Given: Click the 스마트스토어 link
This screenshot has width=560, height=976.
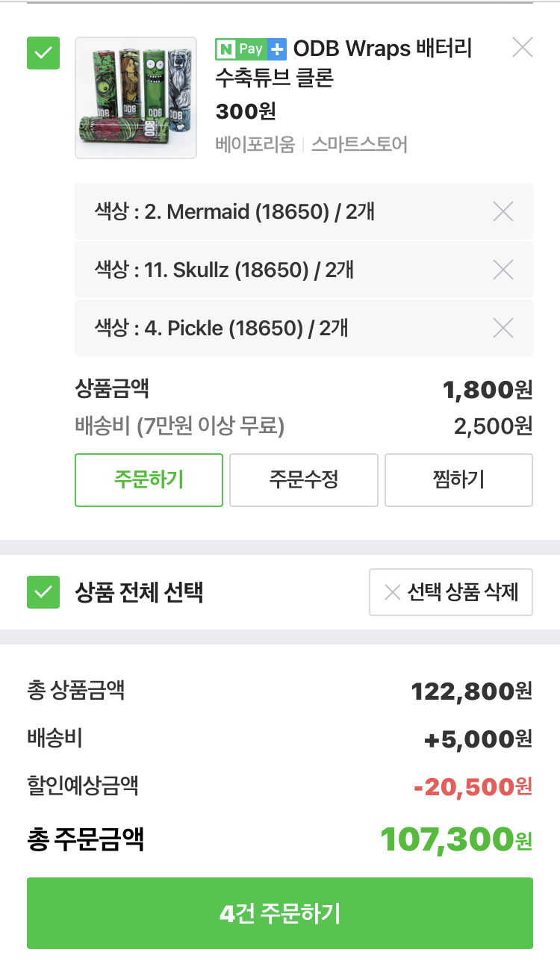Looking at the screenshot, I should point(359,144).
